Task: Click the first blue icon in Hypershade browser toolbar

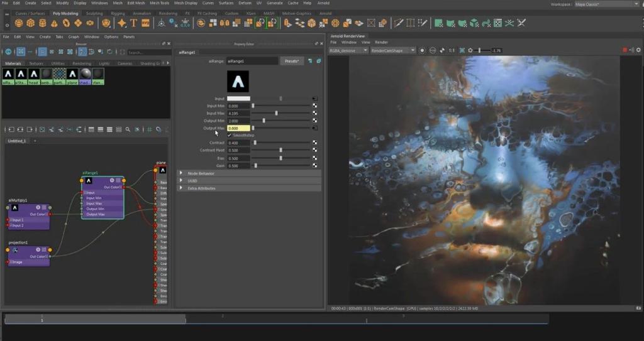Action: 8,51
